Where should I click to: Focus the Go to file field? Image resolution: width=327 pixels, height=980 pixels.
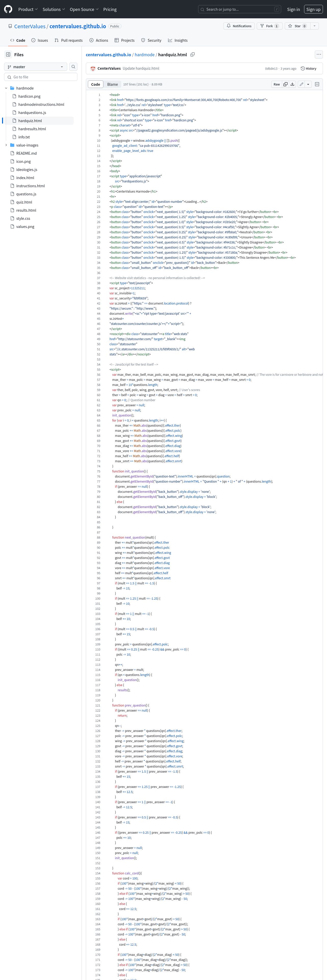click(41, 77)
